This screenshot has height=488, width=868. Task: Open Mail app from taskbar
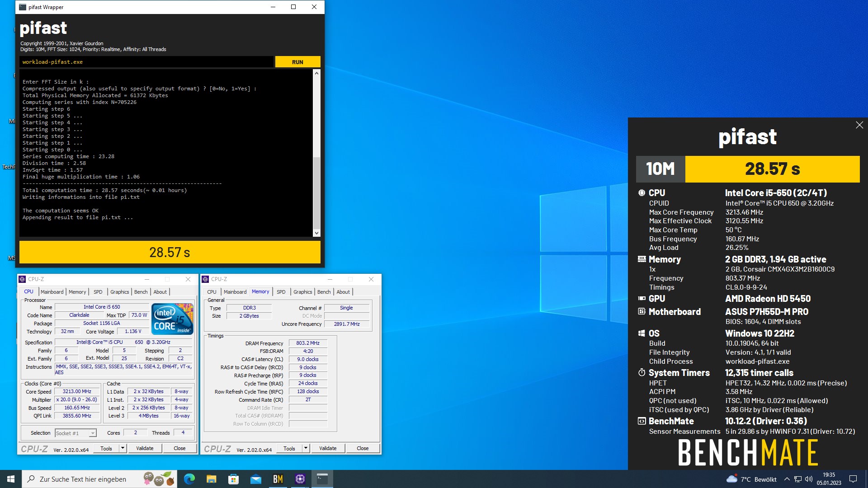(256, 479)
